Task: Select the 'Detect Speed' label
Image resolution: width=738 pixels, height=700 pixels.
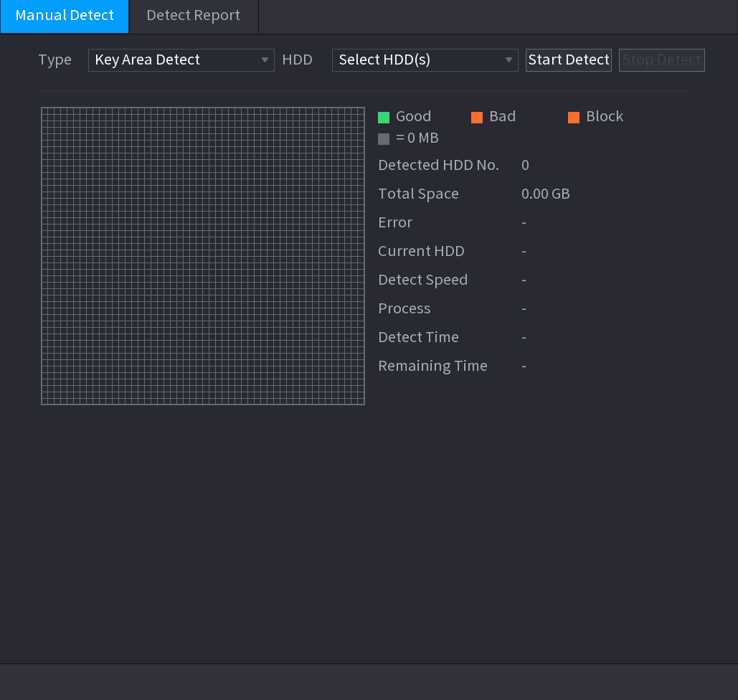Action: (423, 280)
